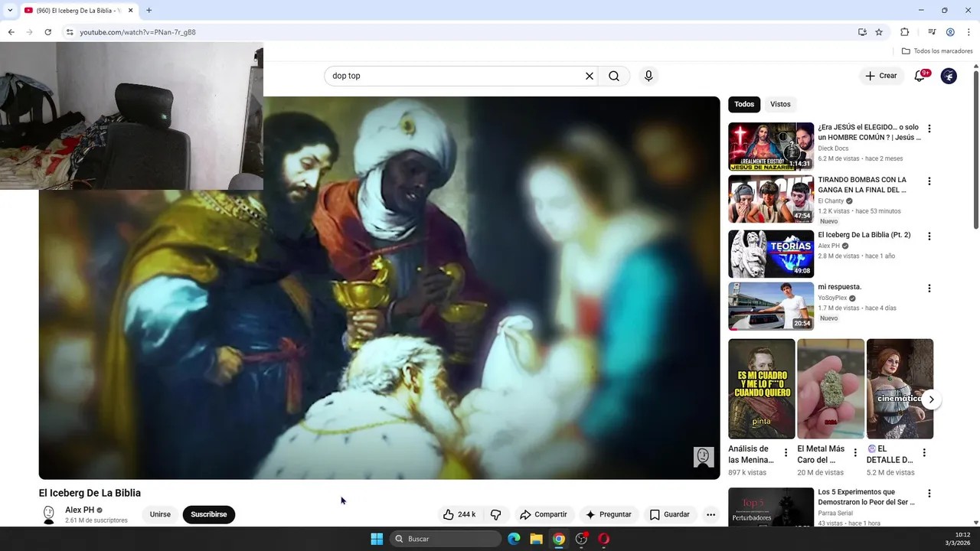Open options for TIRANDO BOMBAS video
This screenshot has height=551, width=980.
pos(929,181)
